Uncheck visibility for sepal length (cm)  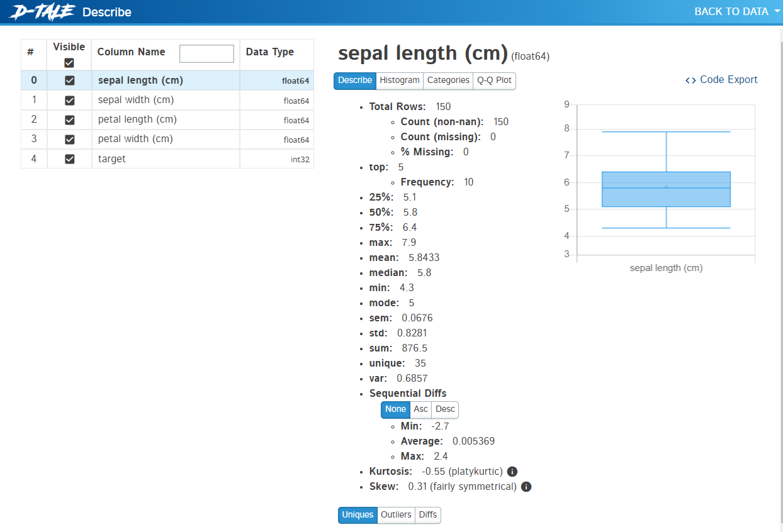70,80
